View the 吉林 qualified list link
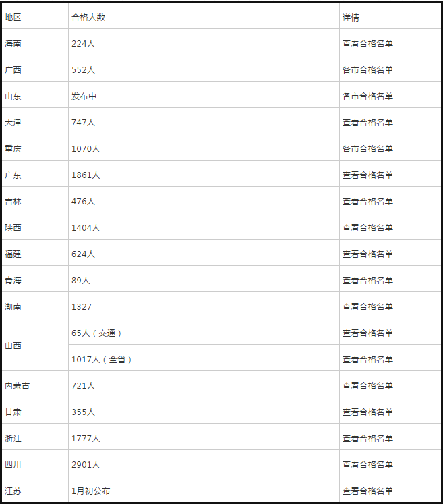The height and width of the screenshot is (504, 443). pyautogui.click(x=367, y=202)
